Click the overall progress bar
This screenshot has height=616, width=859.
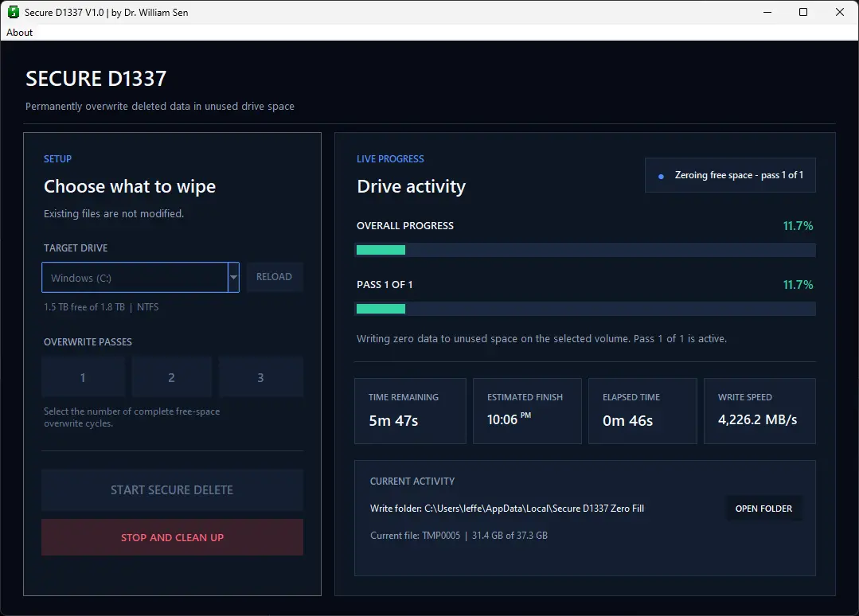click(x=586, y=250)
